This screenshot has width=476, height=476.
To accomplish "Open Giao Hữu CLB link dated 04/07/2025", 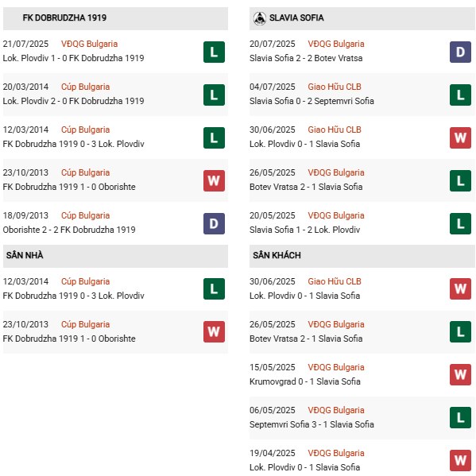I will 335,87.
